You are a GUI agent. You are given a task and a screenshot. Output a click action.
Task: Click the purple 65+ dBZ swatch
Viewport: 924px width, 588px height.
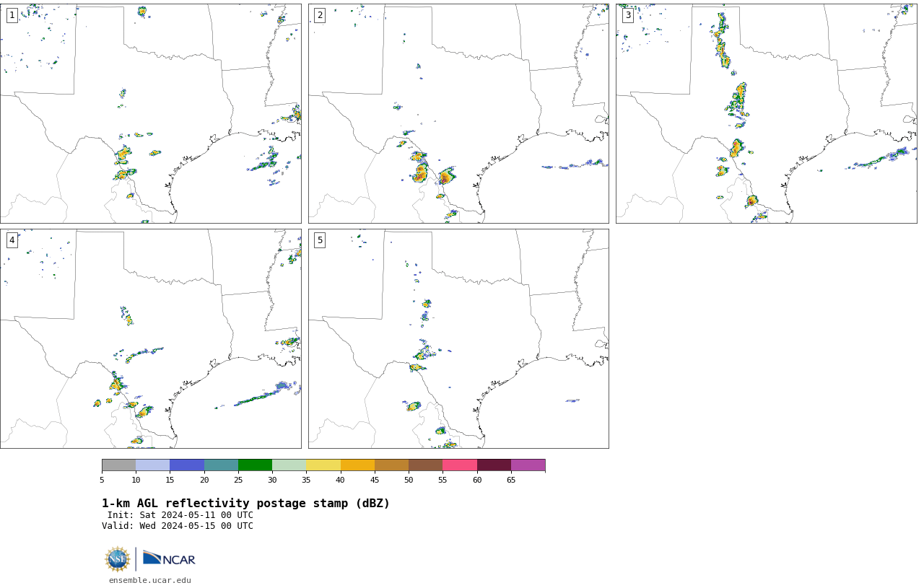click(x=528, y=465)
